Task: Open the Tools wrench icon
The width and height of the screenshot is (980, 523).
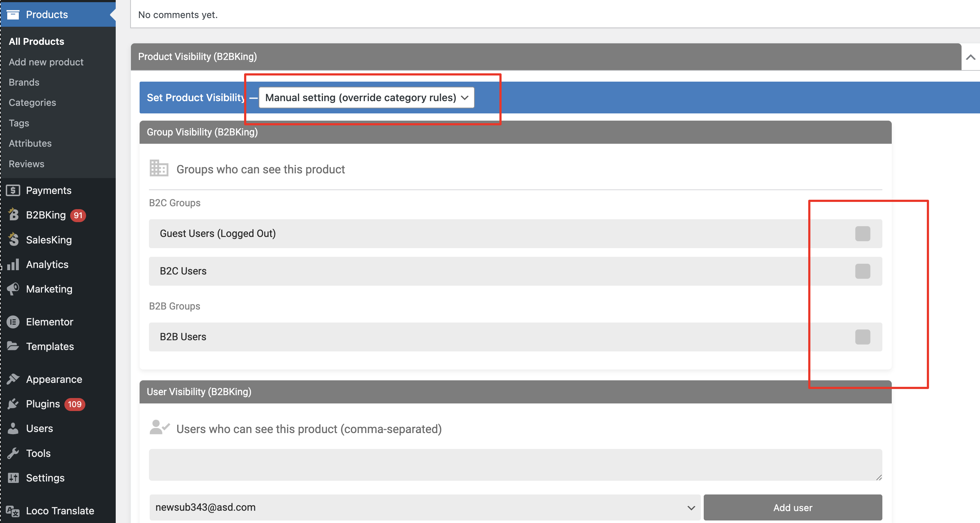Action: pos(13,453)
